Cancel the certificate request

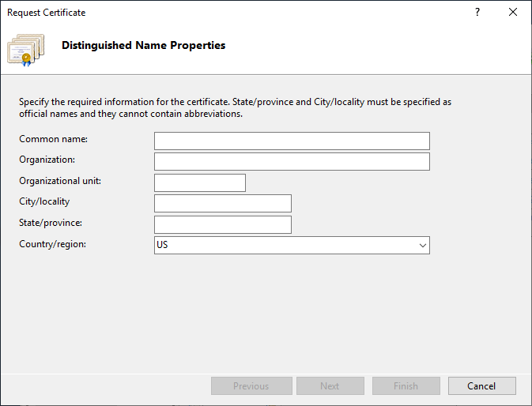tap(481, 386)
